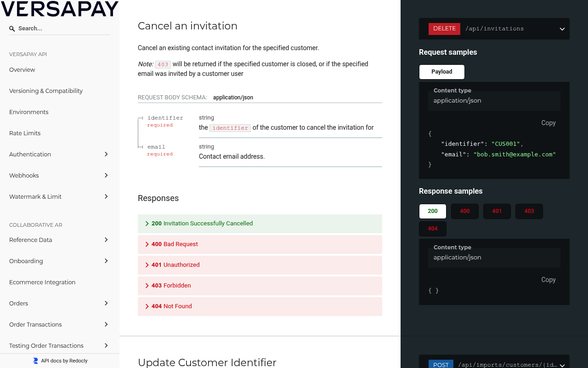Click the "bob.smith@example.com" sample value
This screenshot has width=588, height=368.
(x=514, y=155)
